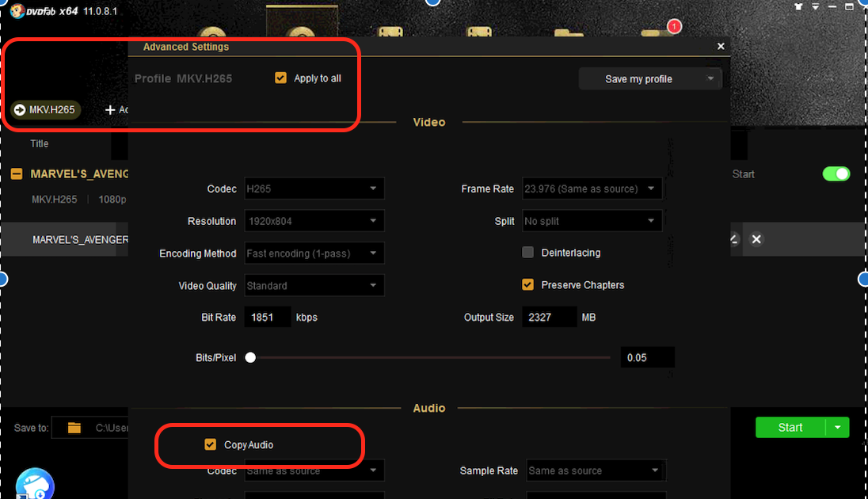This screenshot has width=868, height=499.
Task: Click the MKV.H265 label under the title
Action: click(54, 200)
